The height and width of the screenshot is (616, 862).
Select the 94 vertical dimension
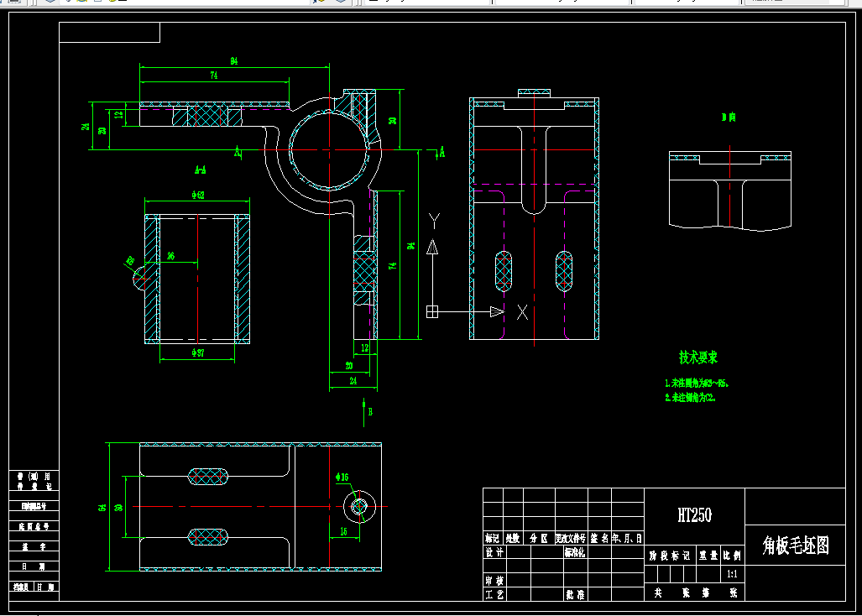pos(410,246)
